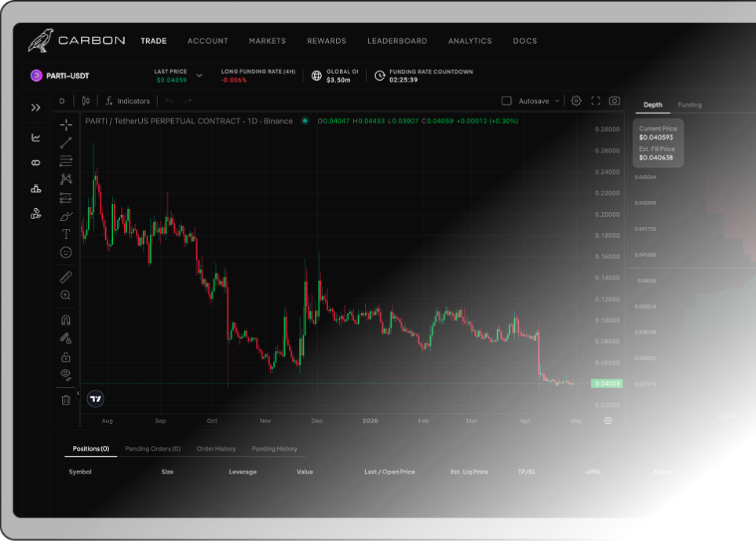This screenshot has width=756, height=541.
Task: Open the TRADE menu item
Action: 154,41
